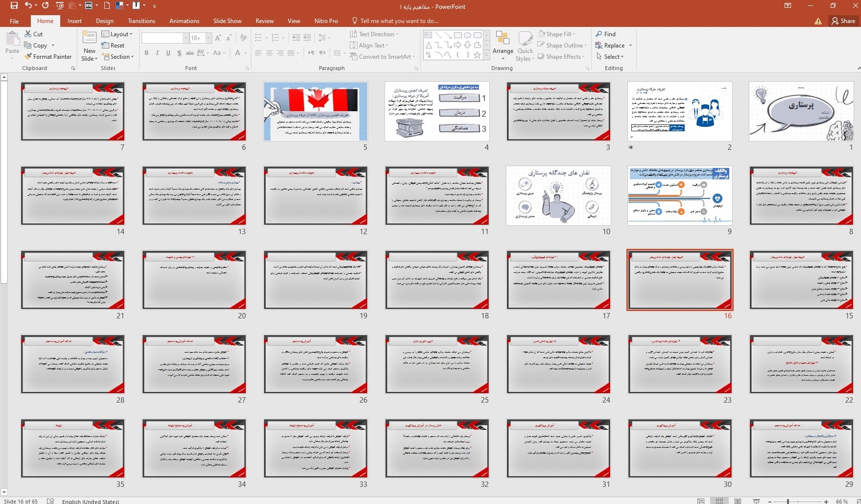Go to the Nitro Pro tab

pyautogui.click(x=326, y=21)
